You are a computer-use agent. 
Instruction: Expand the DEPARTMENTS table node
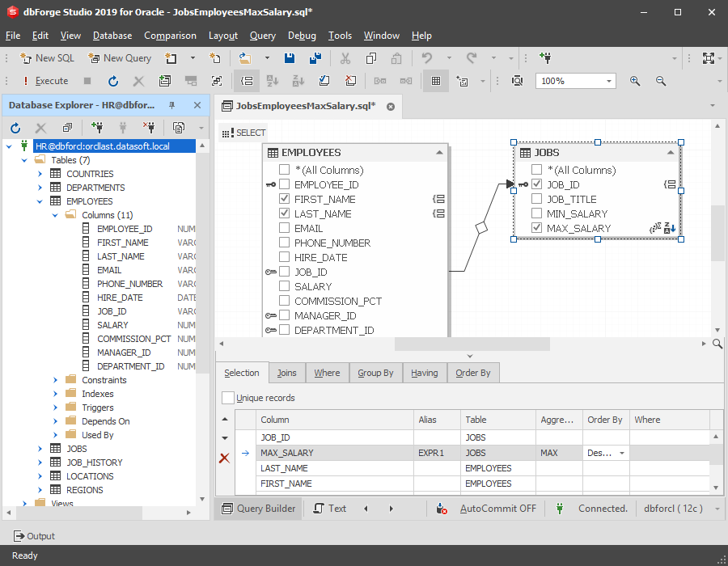coord(40,188)
